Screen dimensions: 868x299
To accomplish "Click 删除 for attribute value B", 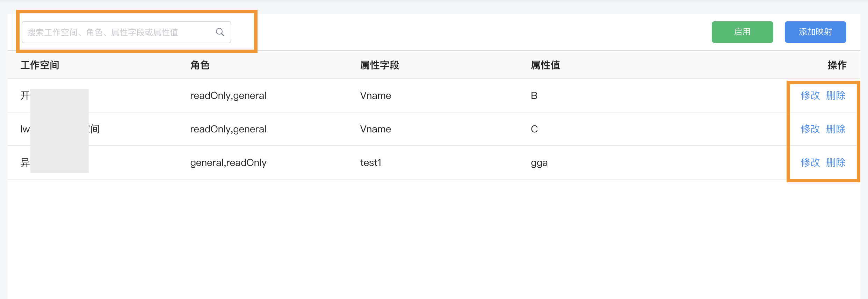I will pos(836,95).
